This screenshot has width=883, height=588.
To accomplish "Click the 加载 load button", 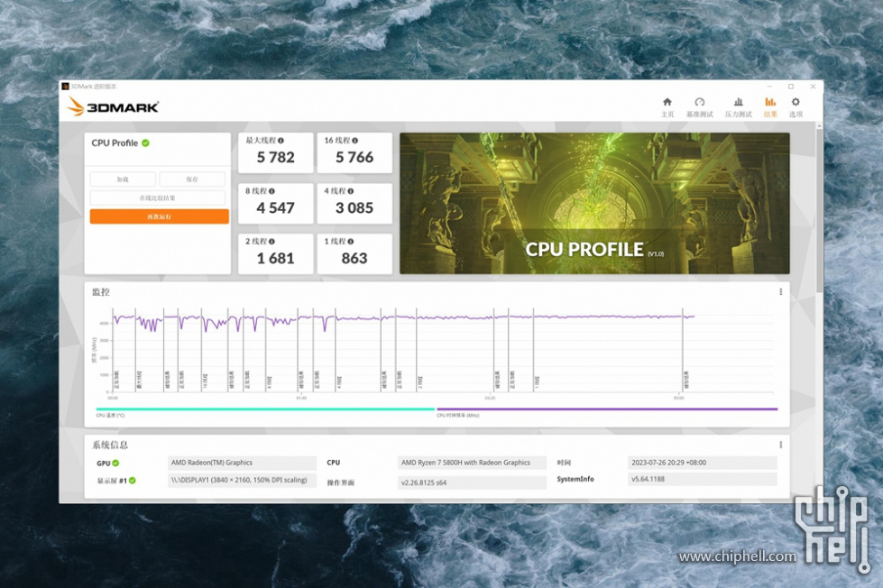I will click(x=123, y=179).
